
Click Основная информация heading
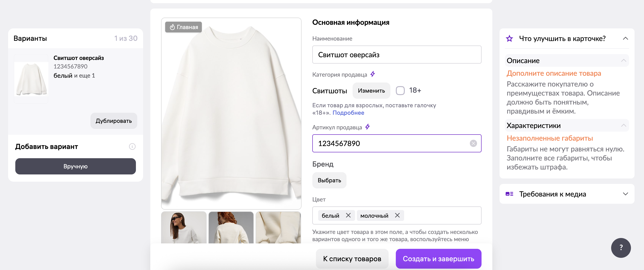click(x=351, y=22)
